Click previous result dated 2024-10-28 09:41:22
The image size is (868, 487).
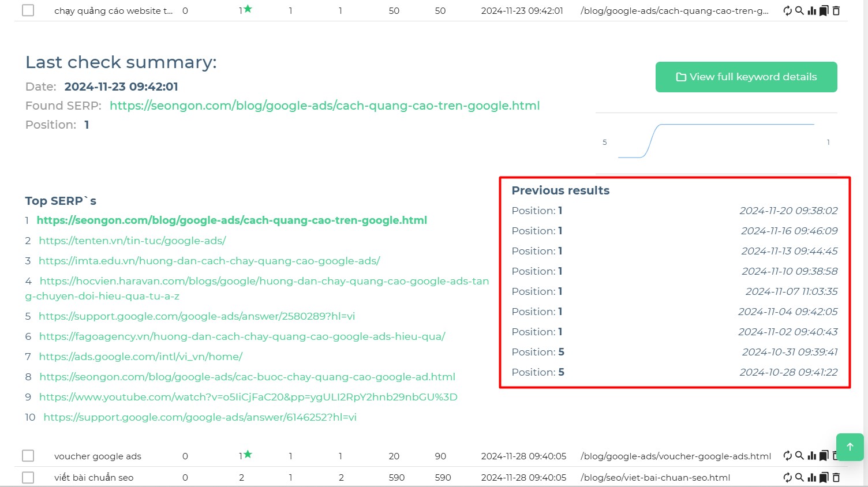pos(674,372)
